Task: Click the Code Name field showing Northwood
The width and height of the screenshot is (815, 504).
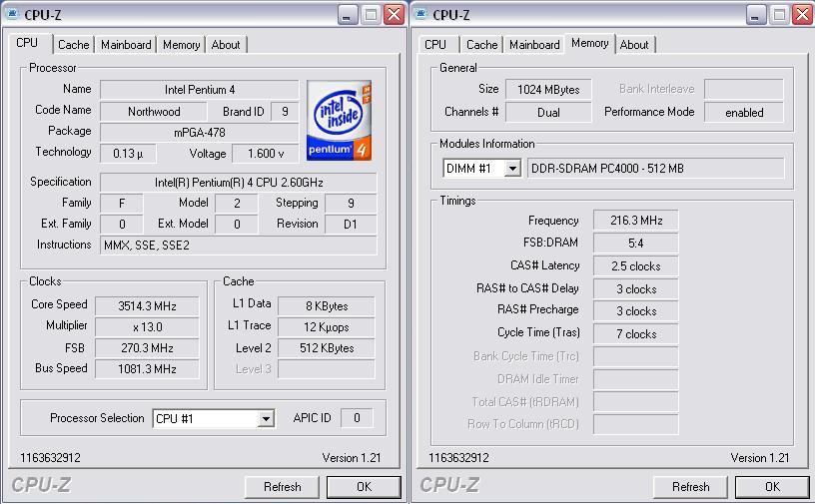Action: pyautogui.click(x=154, y=111)
